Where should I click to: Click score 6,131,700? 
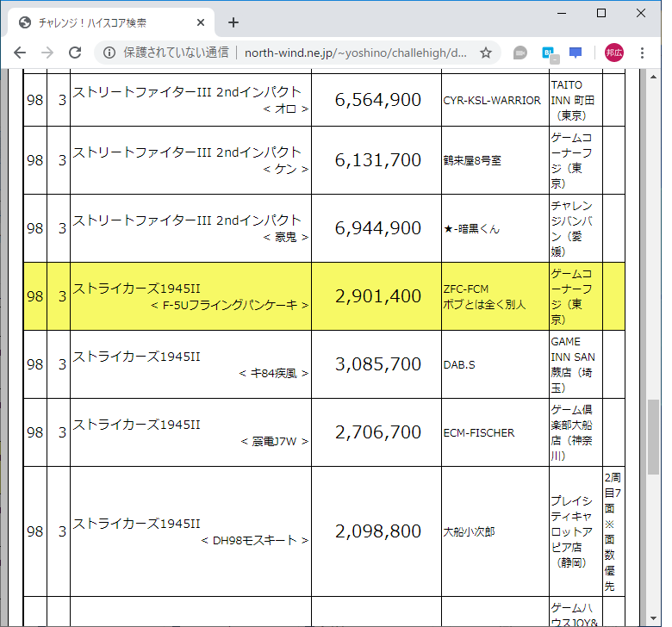click(377, 160)
